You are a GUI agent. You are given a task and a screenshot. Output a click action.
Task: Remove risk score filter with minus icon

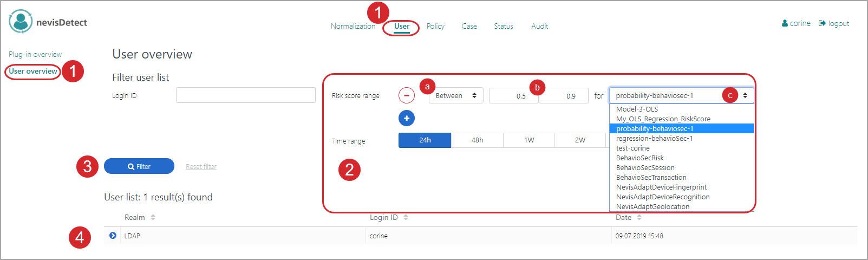click(x=406, y=95)
